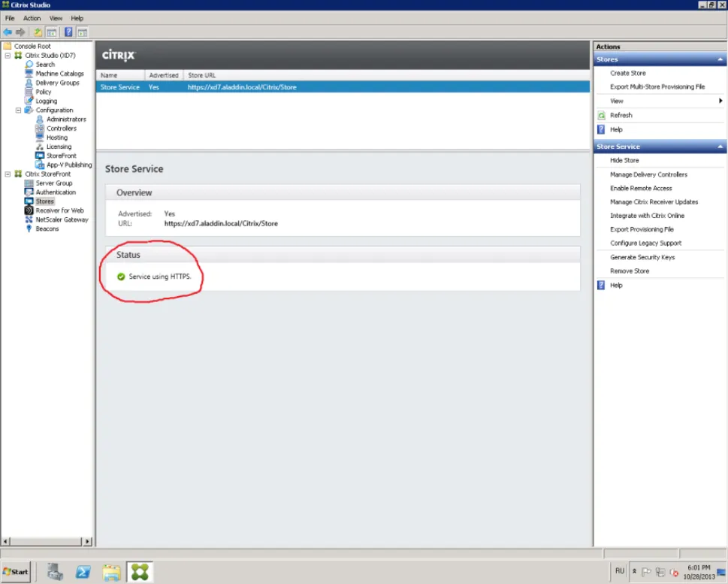The width and height of the screenshot is (728, 584).
Task: Open the Action menu
Action: click(32, 18)
